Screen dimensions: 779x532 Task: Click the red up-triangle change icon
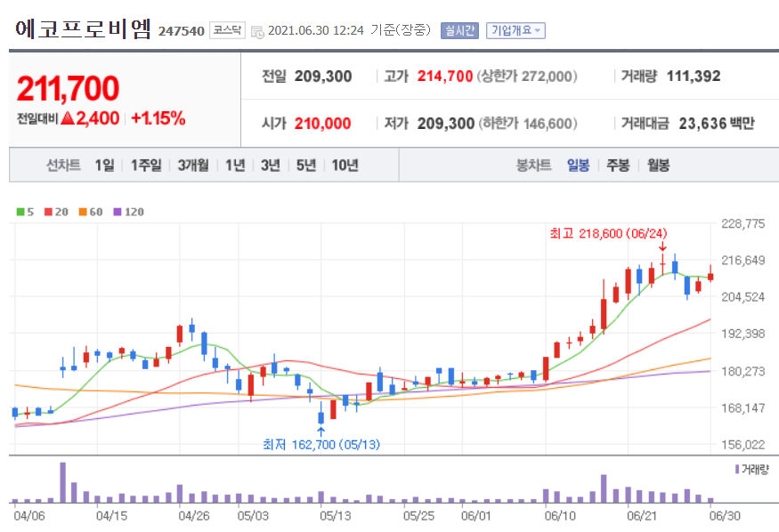point(68,118)
